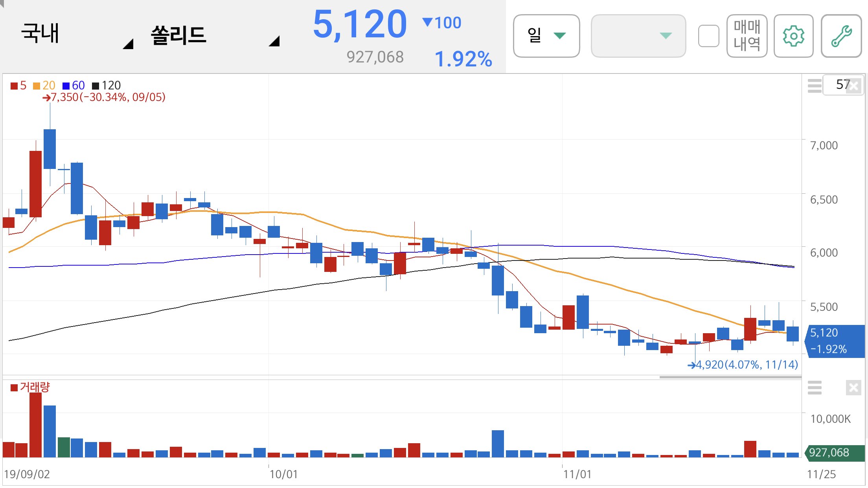
Task: Click the blue 5,120 -1.92% price tag
Action: point(835,341)
